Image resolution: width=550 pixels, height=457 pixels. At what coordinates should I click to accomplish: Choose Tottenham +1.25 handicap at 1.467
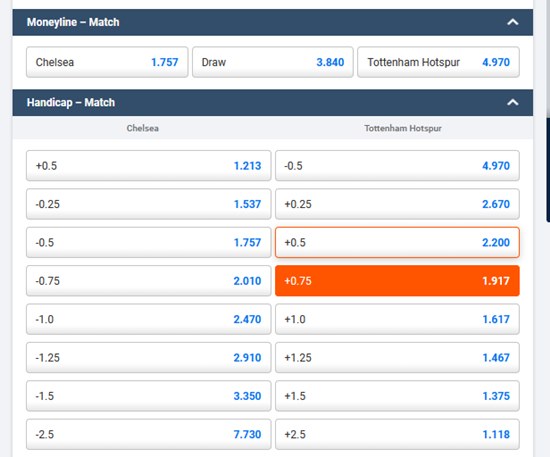pyautogui.click(x=397, y=357)
